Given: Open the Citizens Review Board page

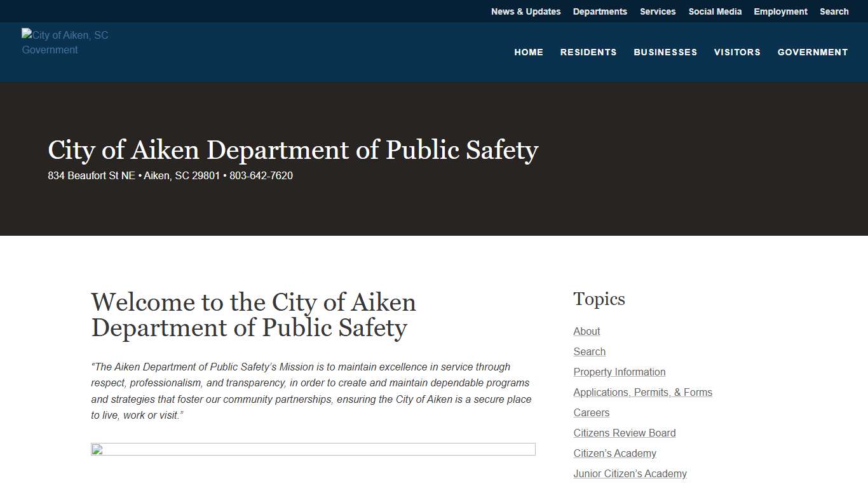Looking at the screenshot, I should [624, 433].
